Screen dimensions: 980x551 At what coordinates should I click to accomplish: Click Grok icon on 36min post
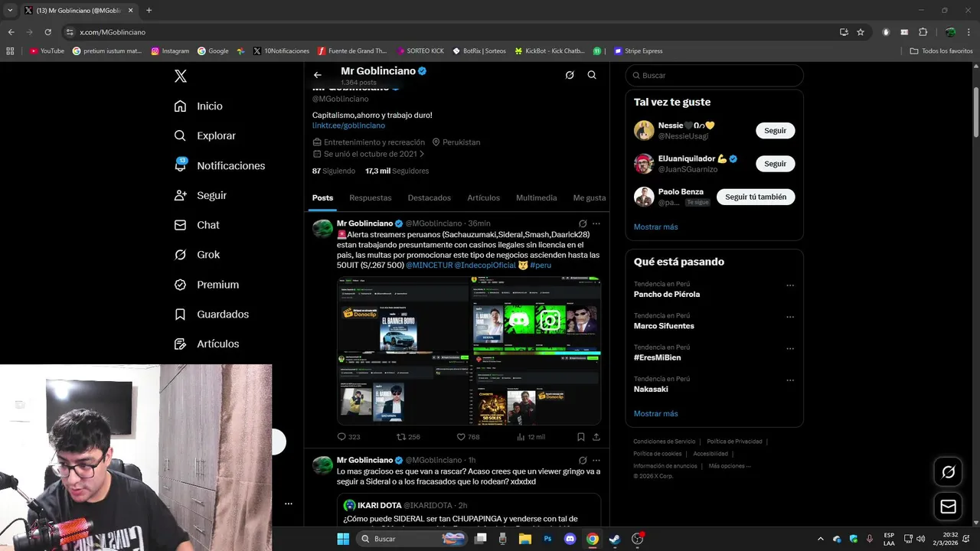point(583,223)
